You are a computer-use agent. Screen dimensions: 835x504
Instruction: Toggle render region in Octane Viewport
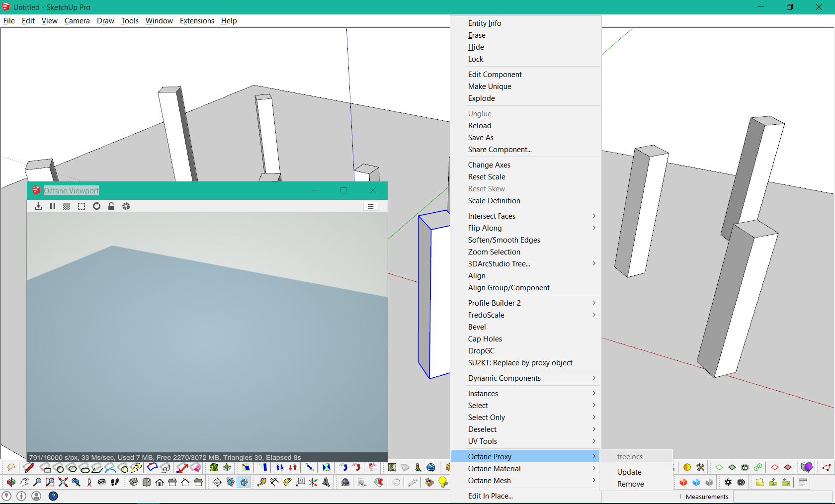(82, 206)
